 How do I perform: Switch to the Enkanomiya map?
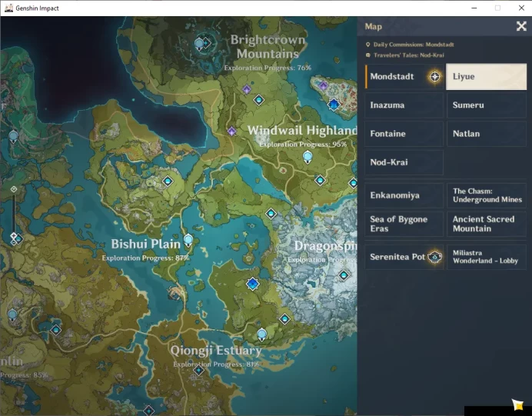404,195
